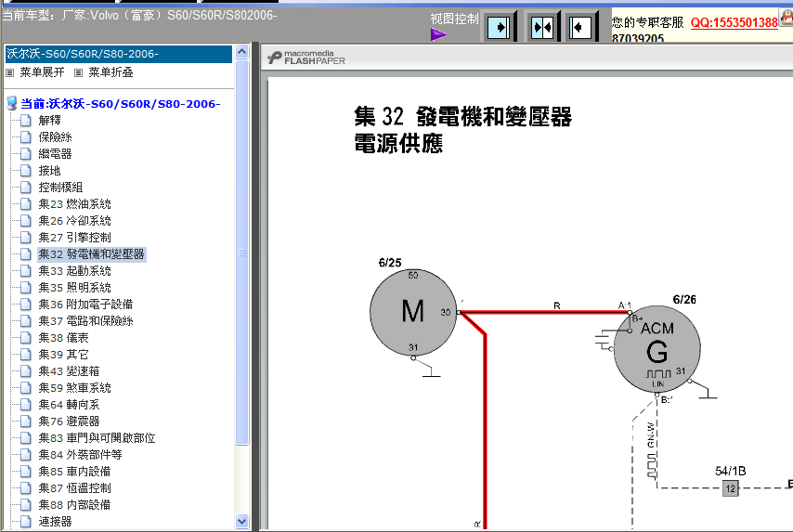Select the 沃尔沃-S60/S60R/S80-2006- header row
The height and width of the screenshot is (532, 793).
(x=118, y=54)
